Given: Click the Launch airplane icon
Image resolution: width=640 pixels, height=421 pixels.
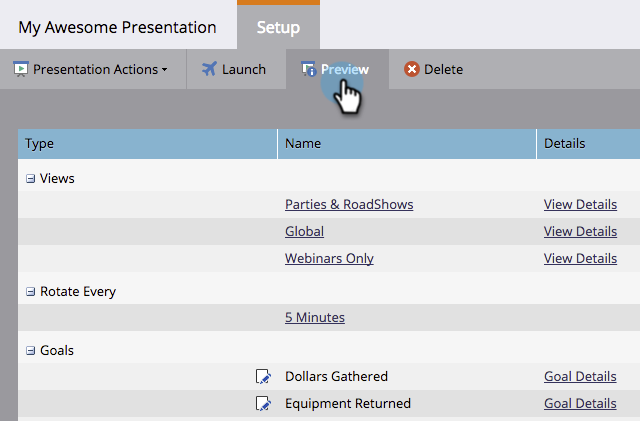Looking at the screenshot, I should [209, 69].
